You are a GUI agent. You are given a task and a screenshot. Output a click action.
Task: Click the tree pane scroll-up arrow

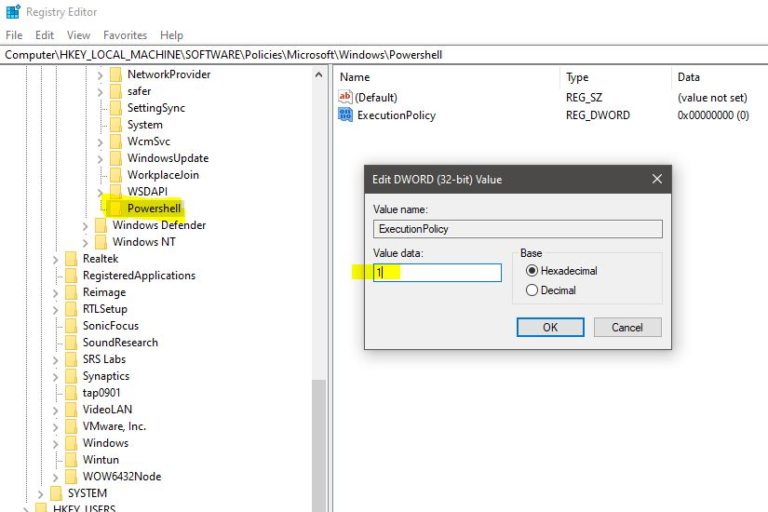(319, 74)
